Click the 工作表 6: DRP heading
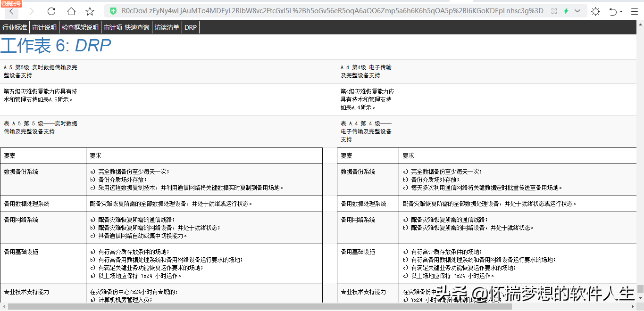Viewport: 644px width, 311px height. [56, 46]
